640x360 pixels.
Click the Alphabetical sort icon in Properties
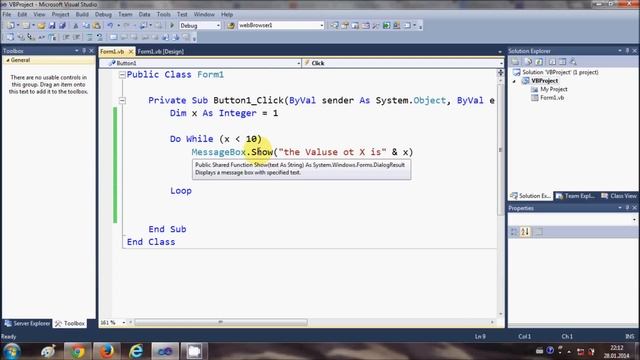pos(525,232)
